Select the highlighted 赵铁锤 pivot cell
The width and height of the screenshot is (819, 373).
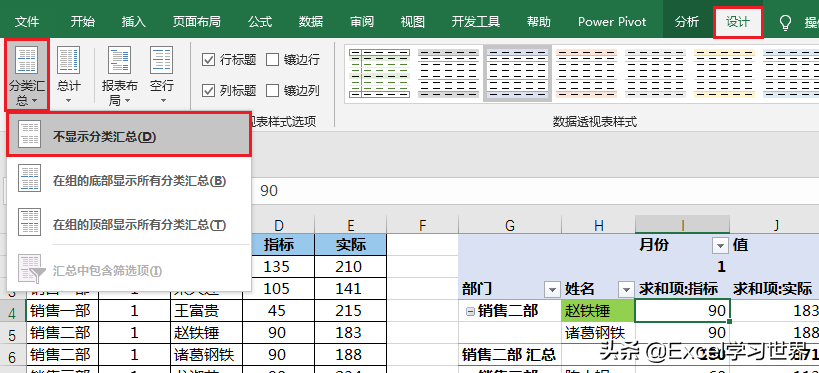[x=599, y=310]
